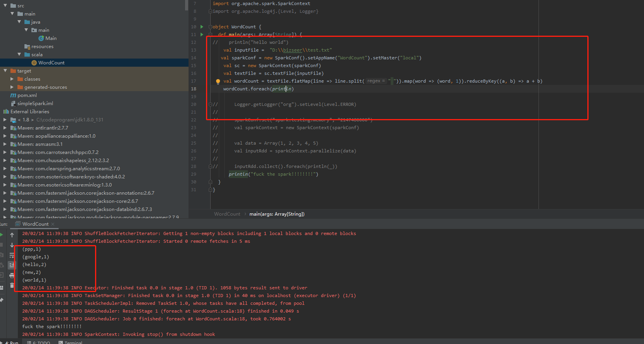Pin the Run tab
This screenshot has width=644, height=344.
(2, 300)
